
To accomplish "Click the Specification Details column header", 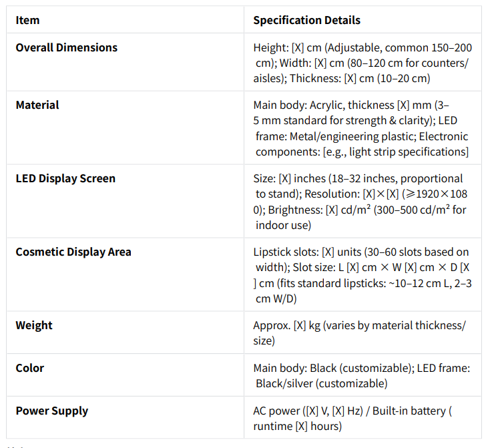I will (306, 20).
